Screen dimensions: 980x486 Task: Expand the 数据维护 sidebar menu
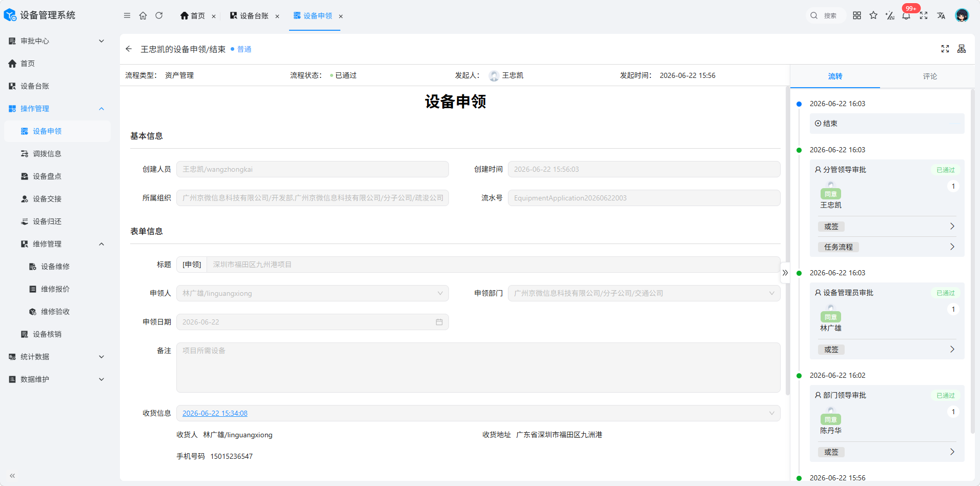[x=56, y=379]
